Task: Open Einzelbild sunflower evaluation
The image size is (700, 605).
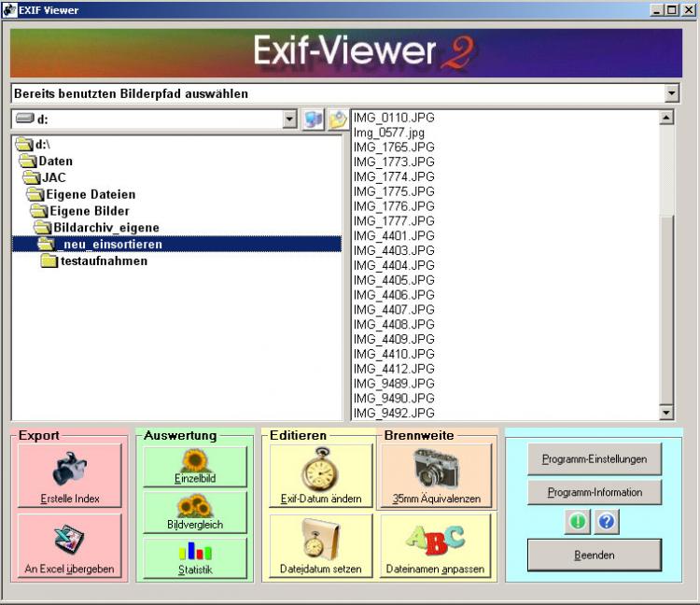Action: coord(195,466)
